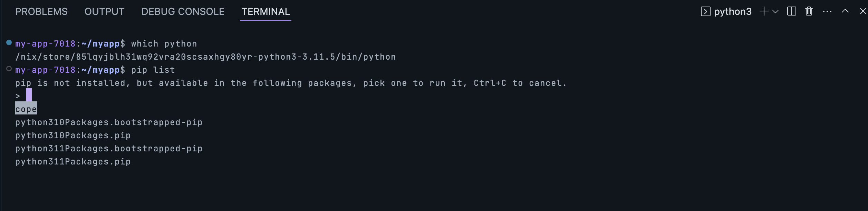Click the blue command status dot

[9, 42]
